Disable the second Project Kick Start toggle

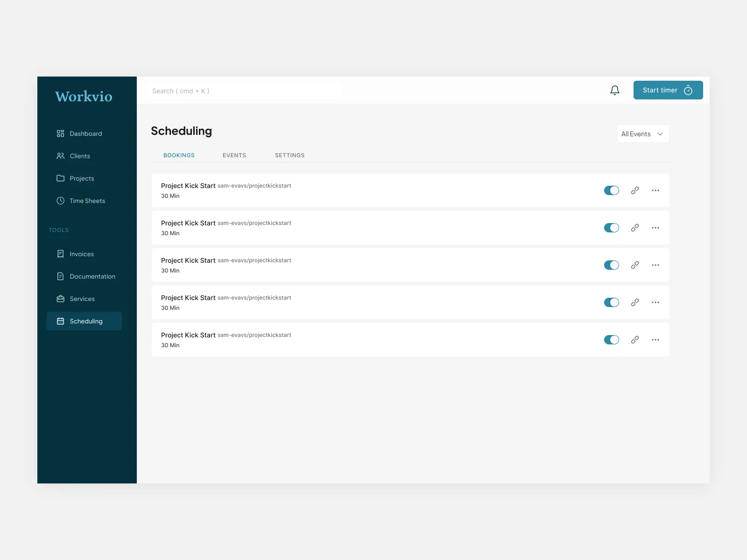click(612, 228)
